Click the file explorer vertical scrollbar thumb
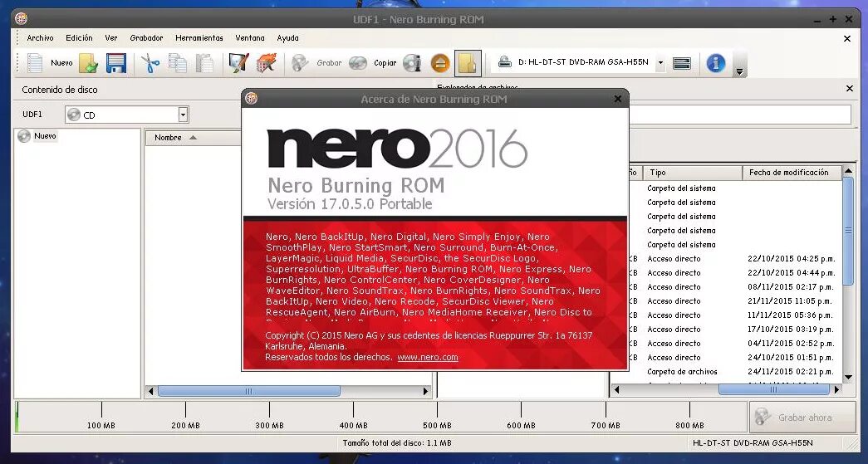The height and width of the screenshot is (464, 868). (x=848, y=232)
